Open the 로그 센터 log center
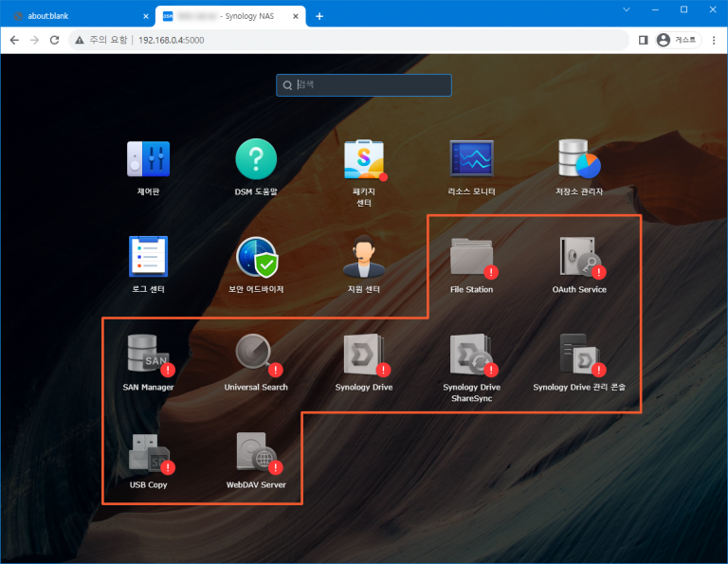Viewport: 728px width, 564px height. coord(149,257)
